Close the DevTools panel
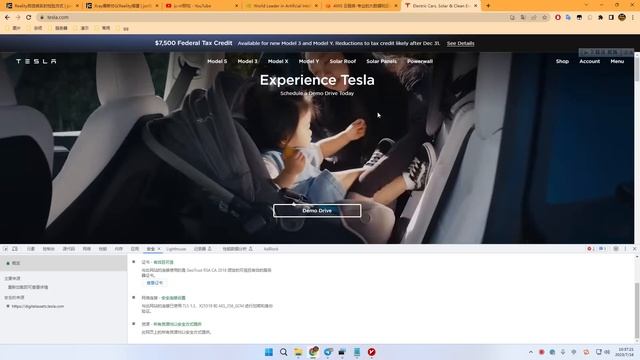 634,249
